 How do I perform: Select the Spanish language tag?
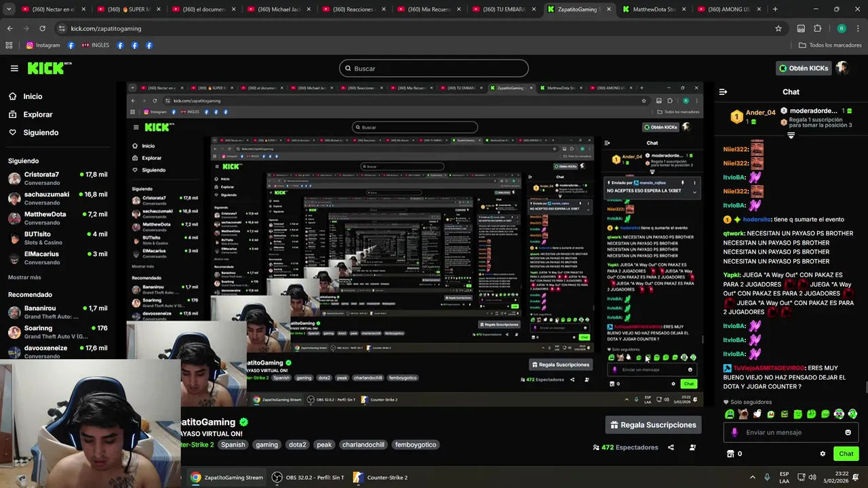pyautogui.click(x=233, y=445)
